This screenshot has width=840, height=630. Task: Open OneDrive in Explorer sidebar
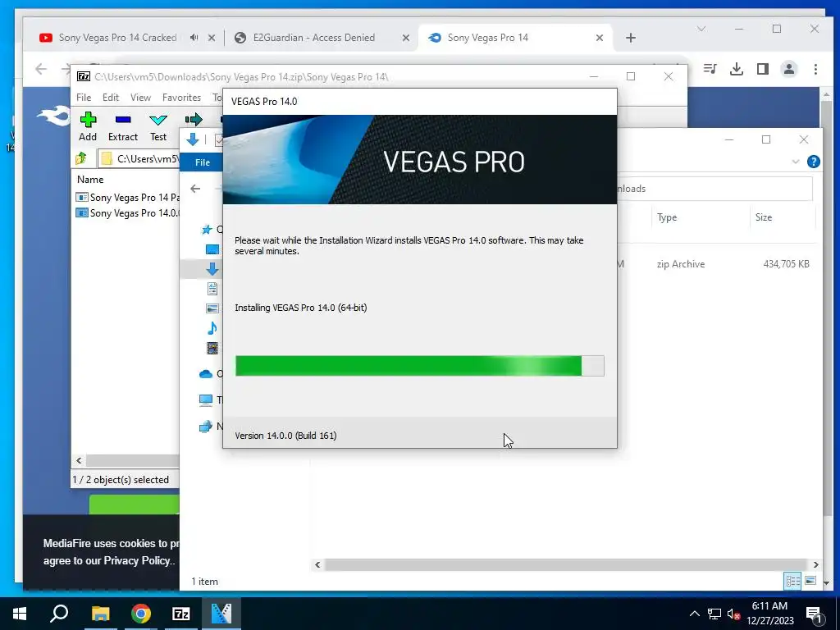tap(206, 374)
